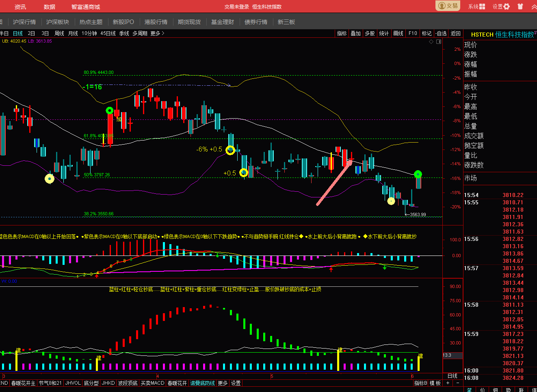Click the plus zoom-in button at bottom
Screen dimensions: 537x392
click(448, 383)
